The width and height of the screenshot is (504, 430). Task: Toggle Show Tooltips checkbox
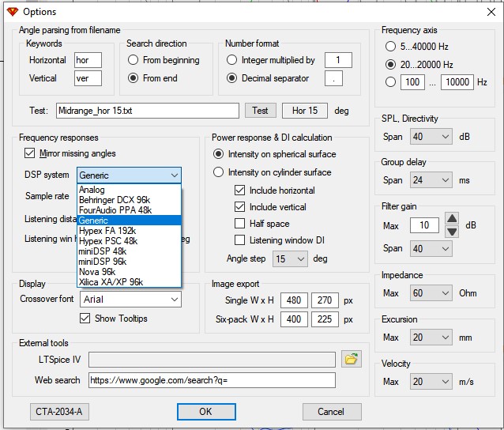[x=85, y=319]
